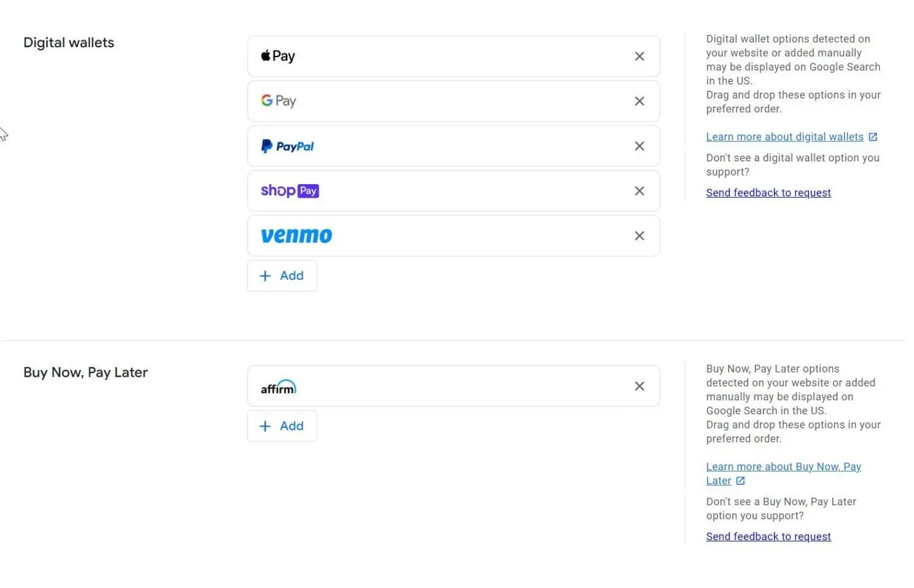
Task: Remove Google Pay with its X icon
Action: coord(639,101)
